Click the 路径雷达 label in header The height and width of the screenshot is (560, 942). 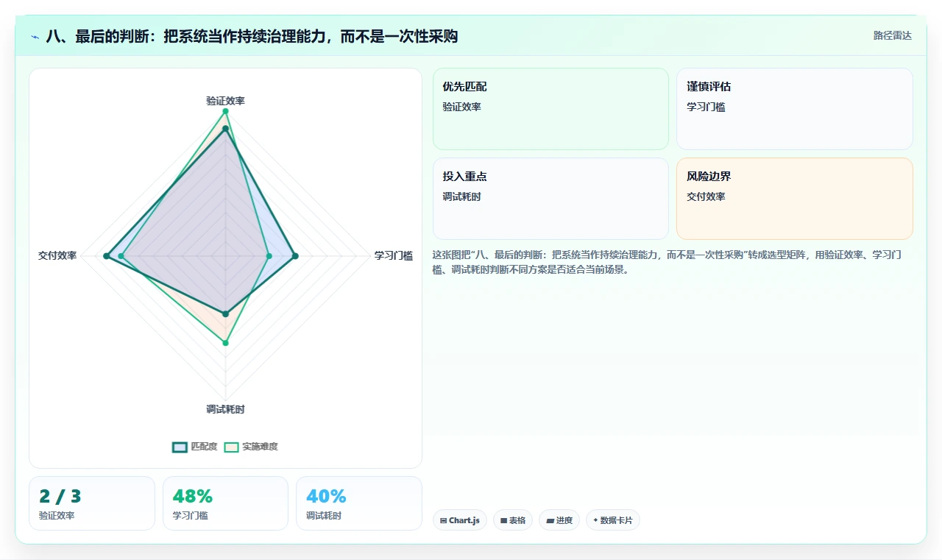[x=892, y=36]
